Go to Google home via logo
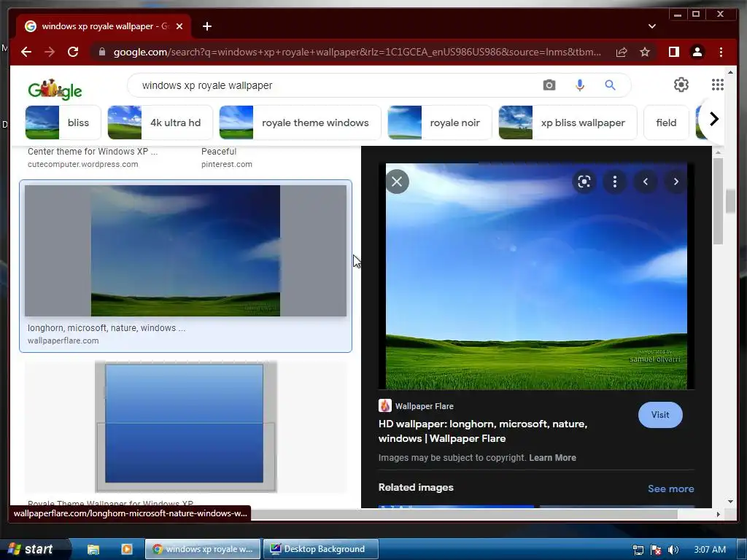The height and width of the screenshot is (560, 747). pos(55,89)
